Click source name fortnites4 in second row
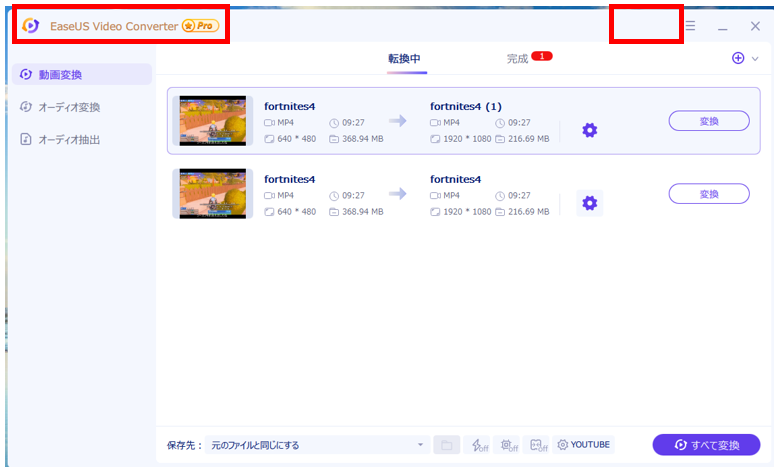Image resolution: width=781 pixels, height=475 pixels. 289,179
